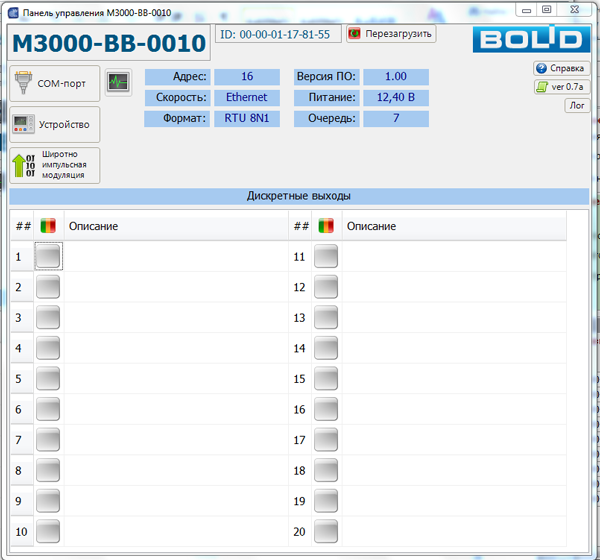This screenshot has height=560, width=600.
Task: Open the Устройство device panel
Action: (55, 125)
